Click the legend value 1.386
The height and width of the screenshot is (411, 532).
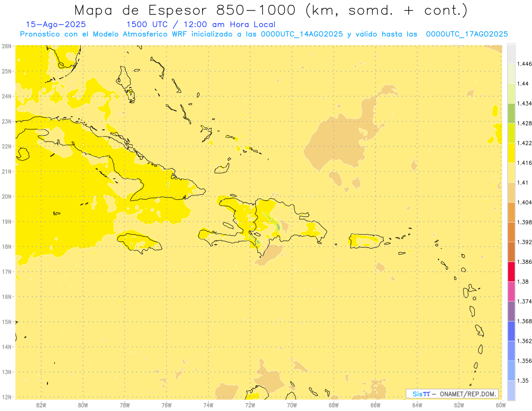pyautogui.click(x=524, y=262)
